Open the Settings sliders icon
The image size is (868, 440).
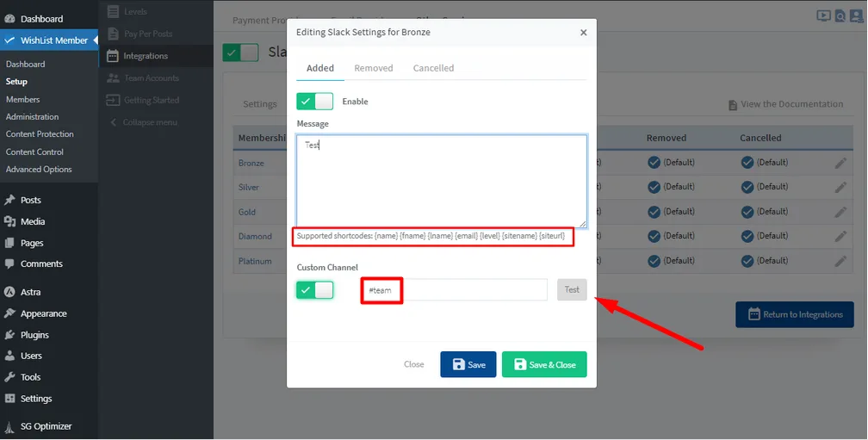click(x=9, y=399)
